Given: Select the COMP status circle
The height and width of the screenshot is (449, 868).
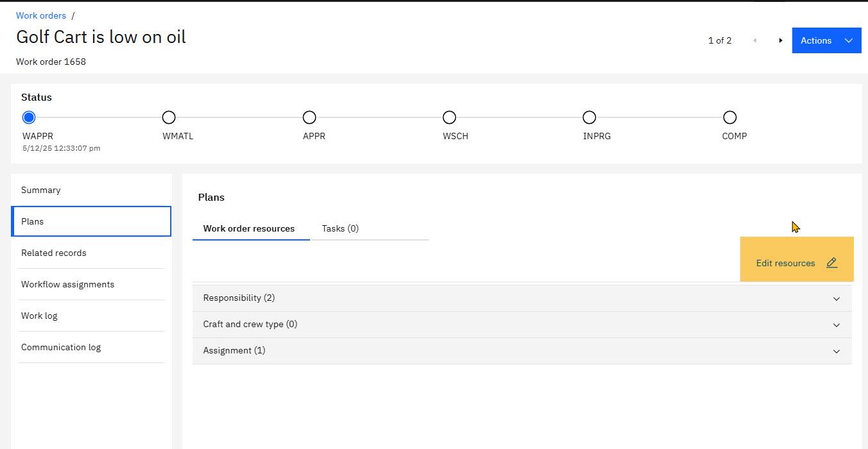Looking at the screenshot, I should click(x=730, y=117).
